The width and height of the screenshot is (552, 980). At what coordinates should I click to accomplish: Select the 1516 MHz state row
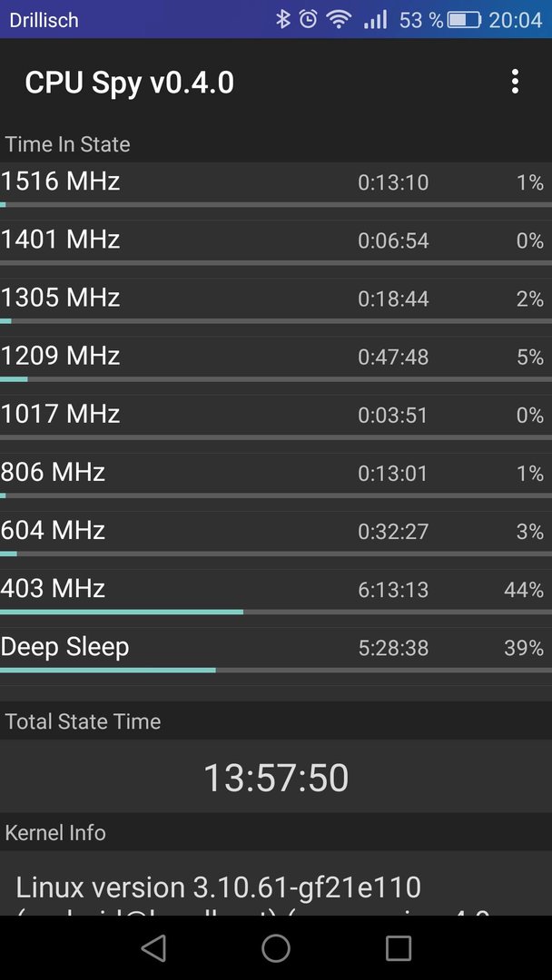click(276, 186)
